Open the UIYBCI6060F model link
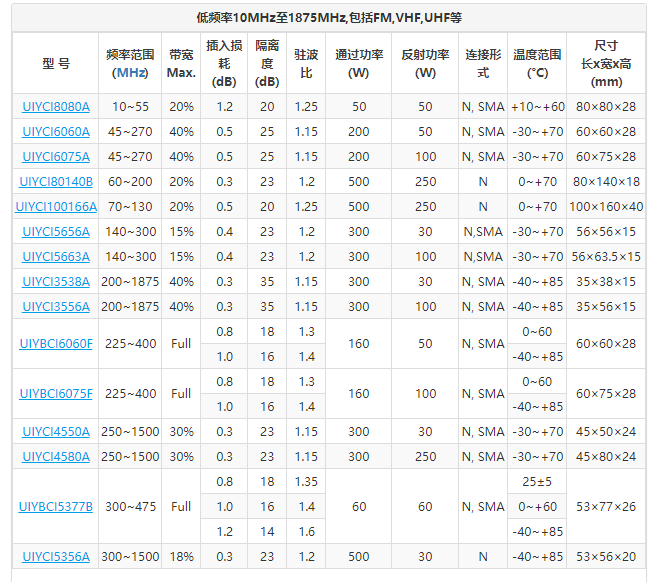The height and width of the screenshot is (582, 658). click(56, 344)
